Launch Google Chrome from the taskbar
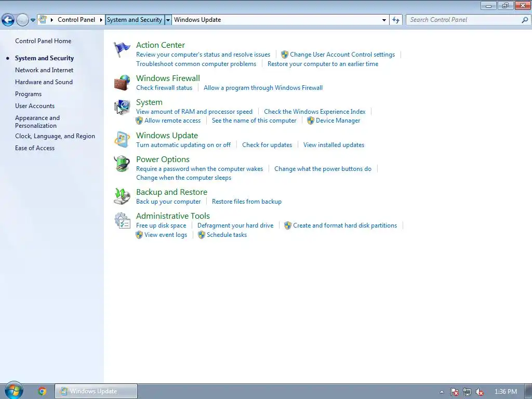 [x=42, y=391]
